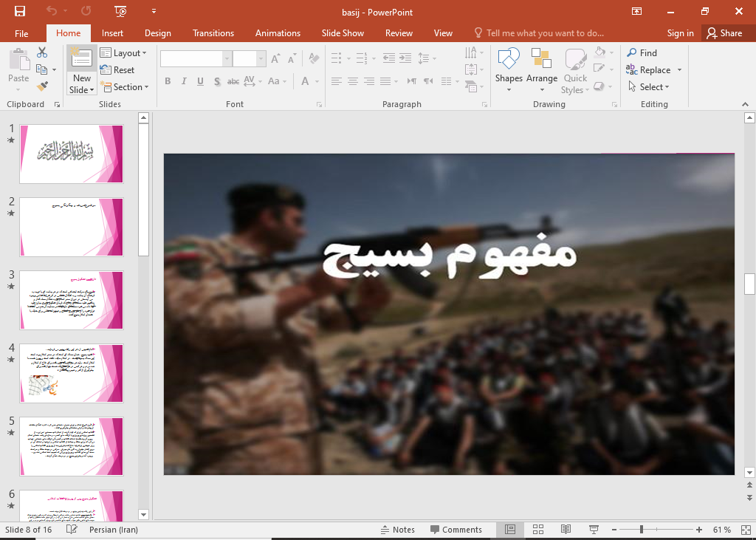
Task: Toggle Bold formatting
Action: (168, 82)
